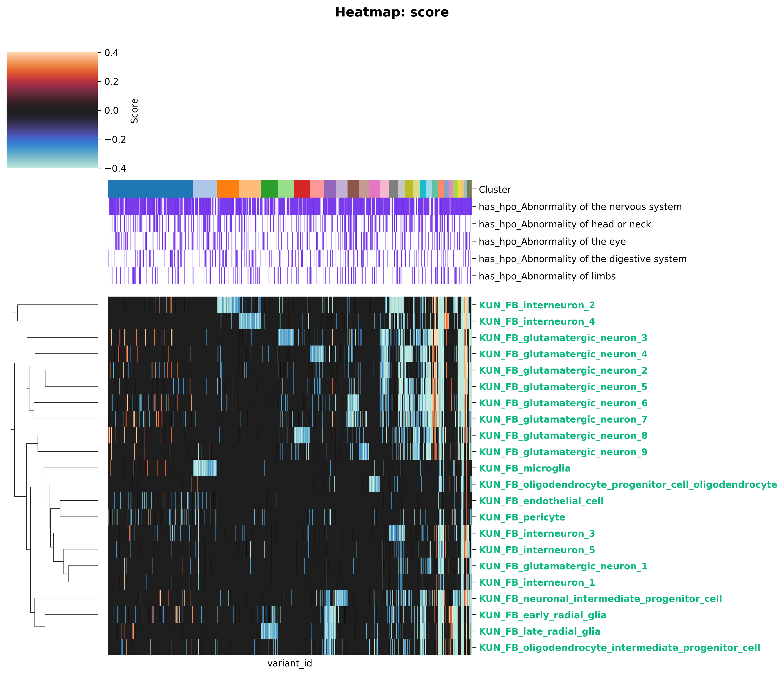Image resolution: width=784 pixels, height=675 pixels.
Task: Click the KUN_FB_interneuron_2 row label
Action: click(536, 305)
